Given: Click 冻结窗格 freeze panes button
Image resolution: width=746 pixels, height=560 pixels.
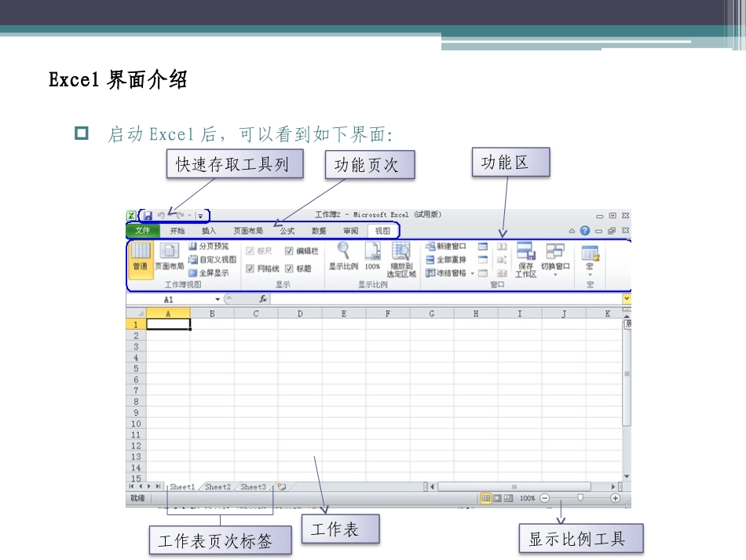Looking at the screenshot, I should (x=446, y=273).
